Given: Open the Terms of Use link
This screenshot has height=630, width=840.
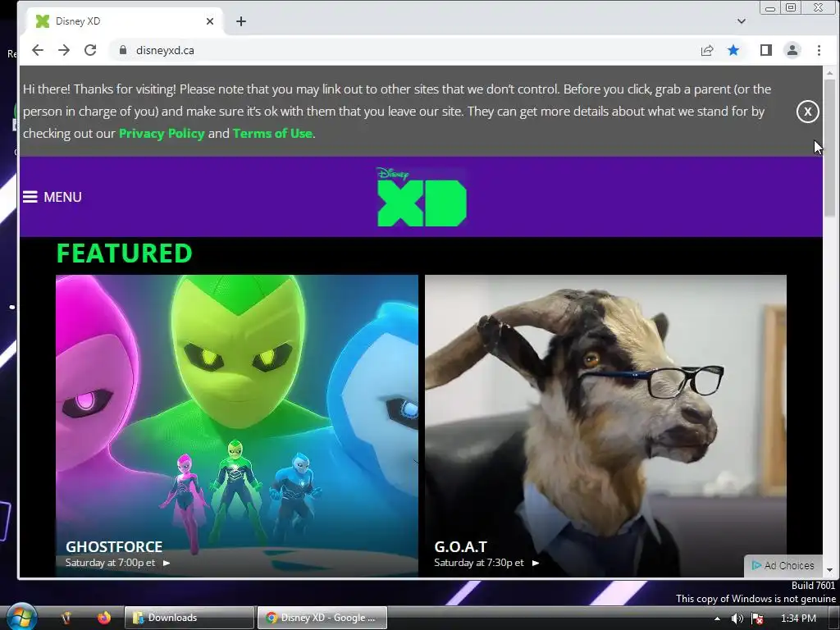Looking at the screenshot, I should (x=272, y=134).
